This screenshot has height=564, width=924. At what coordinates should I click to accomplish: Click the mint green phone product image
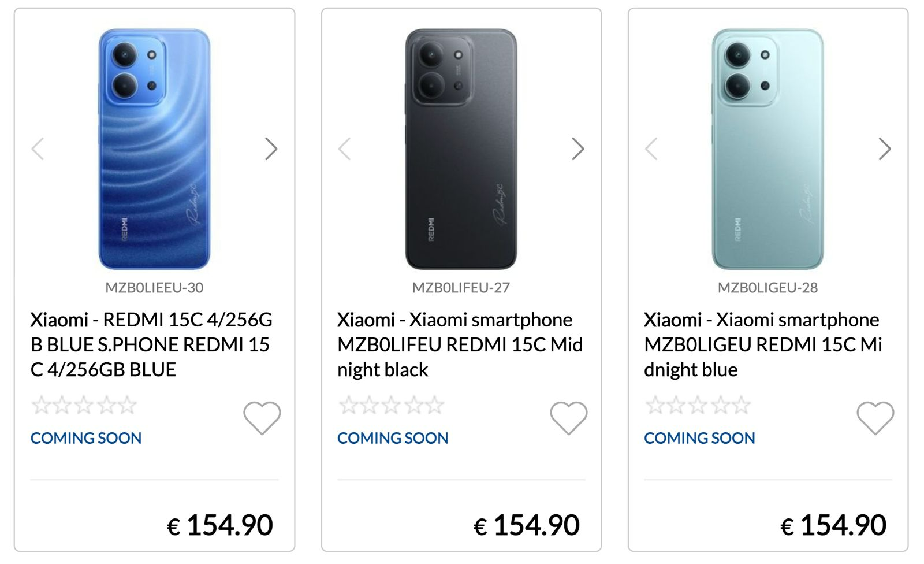click(767, 149)
